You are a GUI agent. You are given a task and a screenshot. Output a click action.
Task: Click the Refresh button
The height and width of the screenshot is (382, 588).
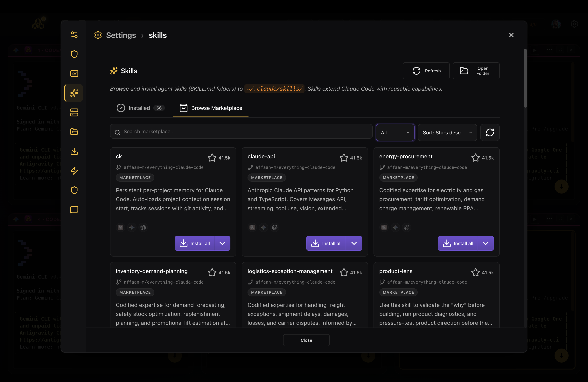(x=426, y=71)
